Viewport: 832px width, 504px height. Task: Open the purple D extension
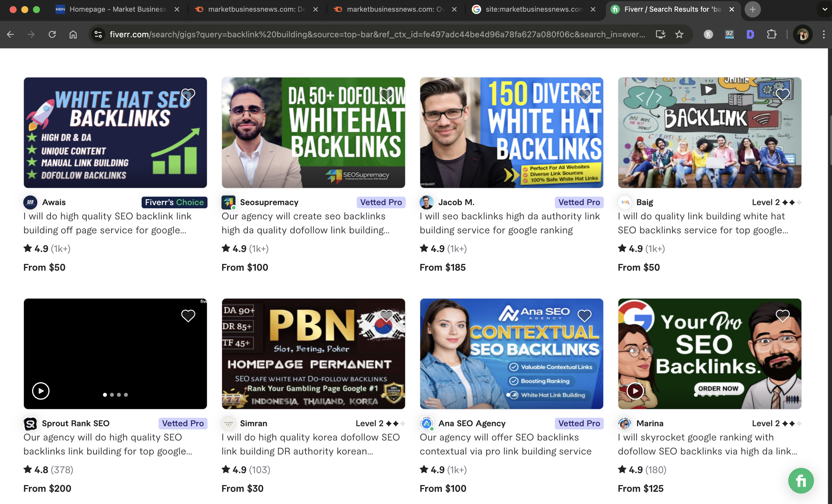pos(750,34)
